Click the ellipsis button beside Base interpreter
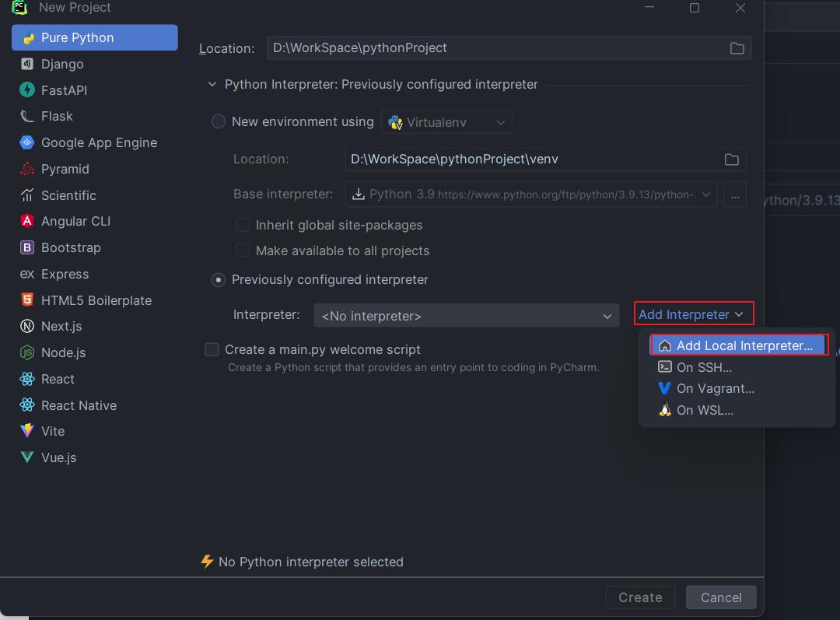840x620 pixels. pos(734,194)
